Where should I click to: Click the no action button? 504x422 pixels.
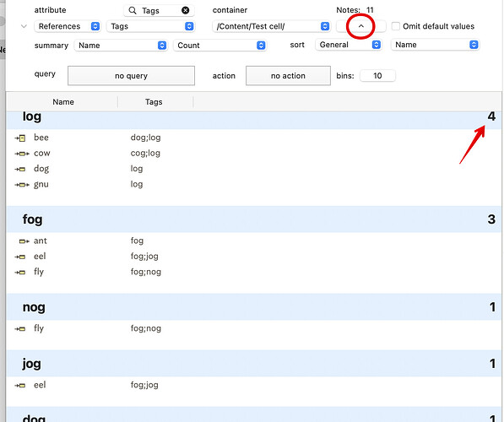click(288, 76)
